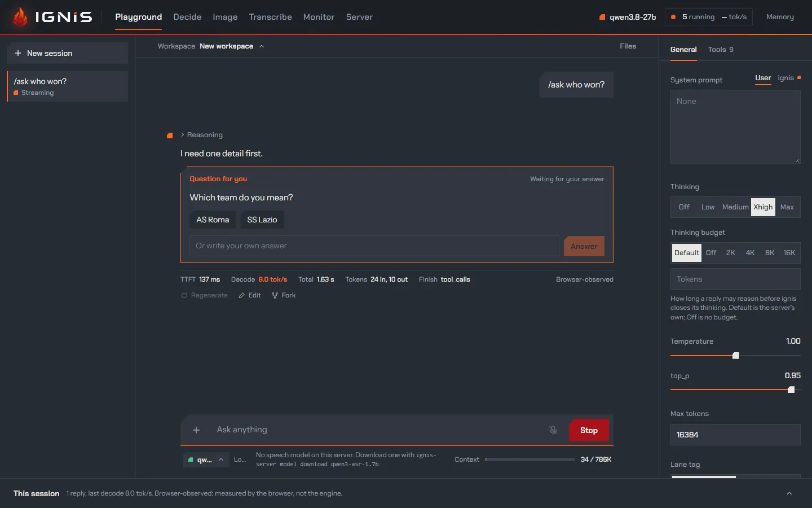
Task: Open the Files panel
Action: coord(628,46)
